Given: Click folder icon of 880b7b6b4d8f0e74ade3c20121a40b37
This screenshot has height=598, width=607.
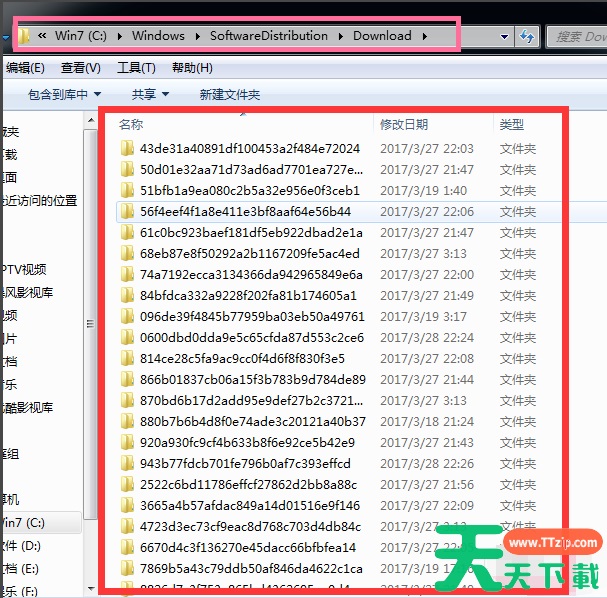Looking at the screenshot, I should [x=127, y=422].
